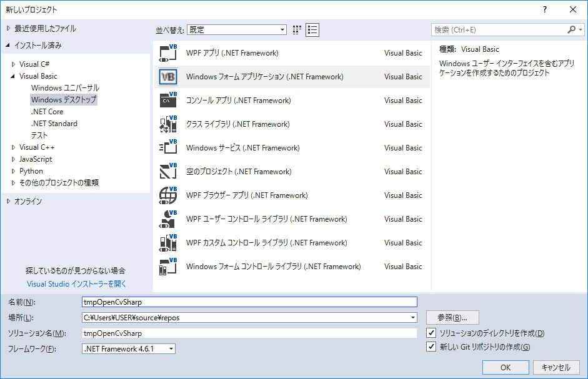Image resolution: width=588 pixels, height=379 pixels.
Task: Uncheck the create solution directory checkbox
Action: point(431,333)
